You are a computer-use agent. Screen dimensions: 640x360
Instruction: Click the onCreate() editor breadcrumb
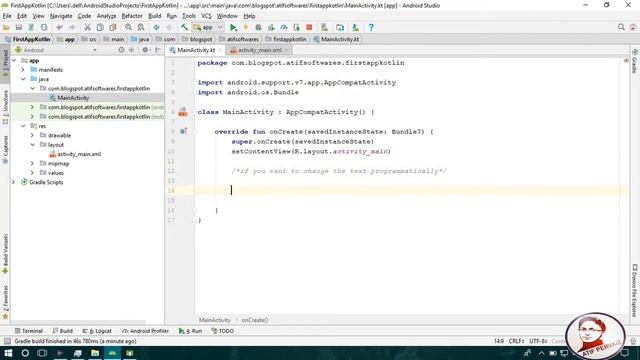(254, 320)
